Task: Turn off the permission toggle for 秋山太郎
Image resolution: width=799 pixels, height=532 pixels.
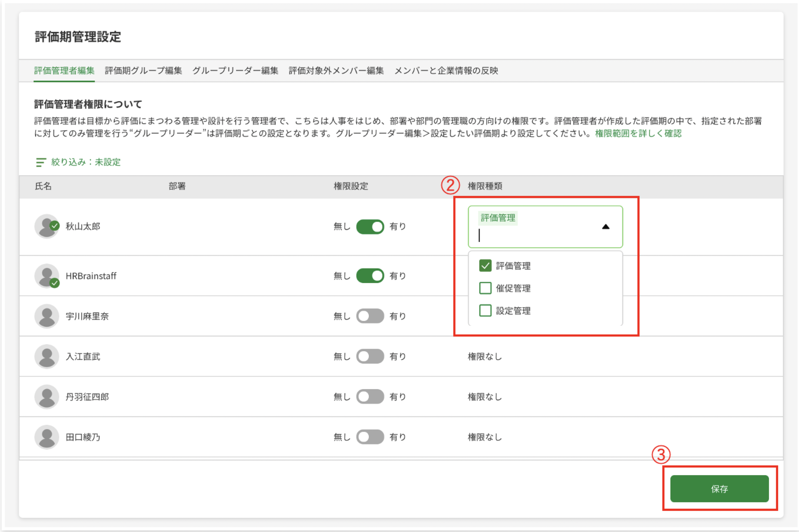Action: click(370, 227)
